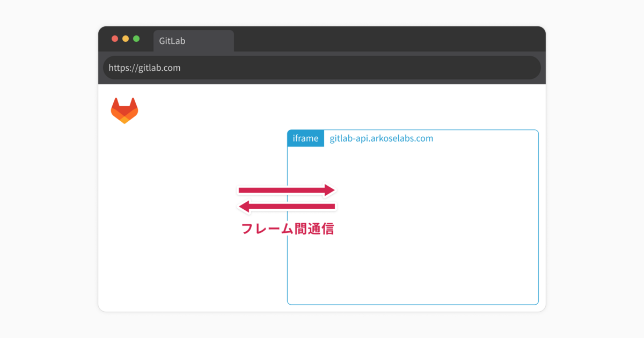Click the フレーム間通信 label text
Viewport: 644px width, 338px height.
(289, 228)
